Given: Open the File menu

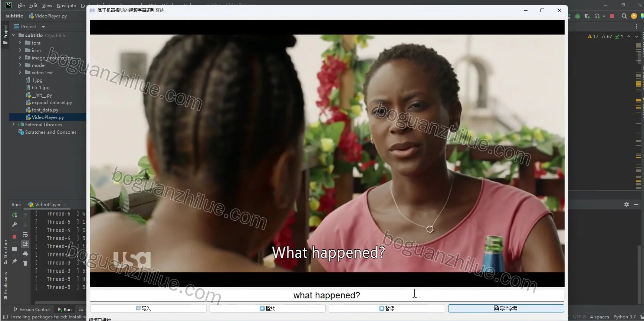Looking at the screenshot, I should (21, 6).
